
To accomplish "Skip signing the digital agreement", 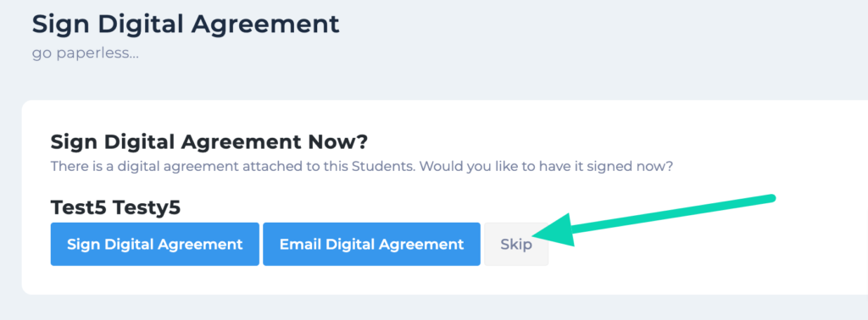I will [x=516, y=245].
